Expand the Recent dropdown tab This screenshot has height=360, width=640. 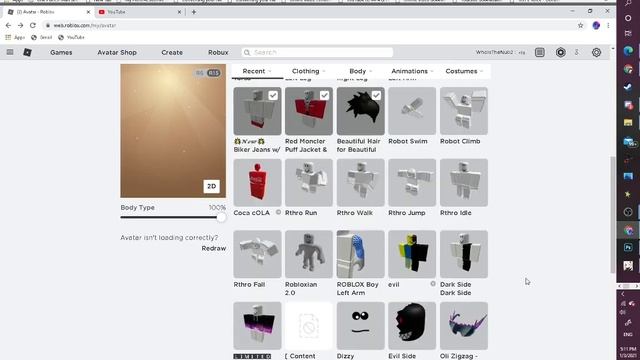[257, 71]
